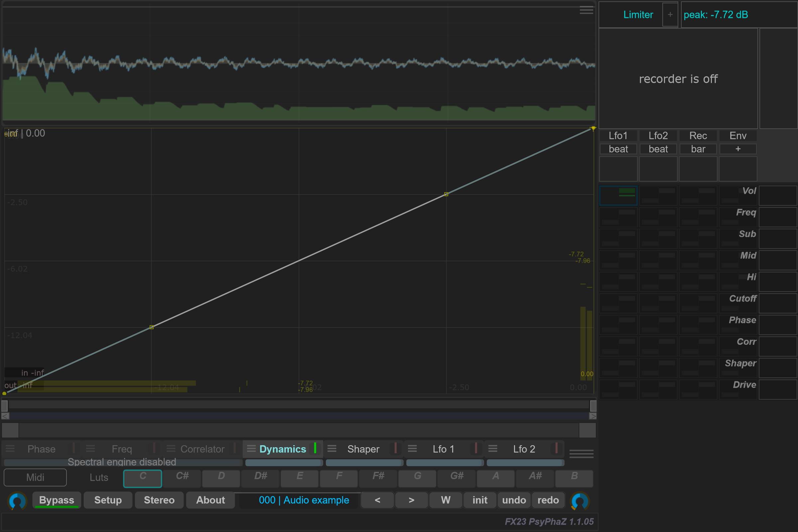Viewport: 798px width, 532px height.
Task: Open the waveform display hamburger menu
Action: click(586, 11)
